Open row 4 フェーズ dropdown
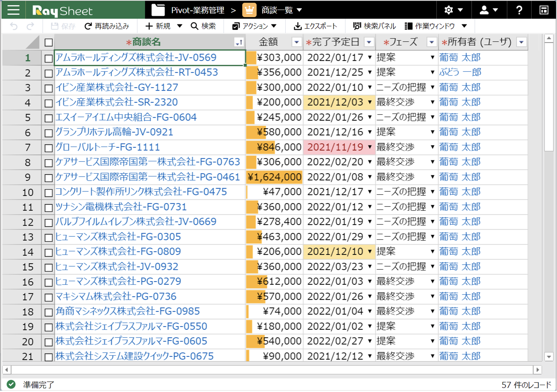557x392 pixels. point(433,102)
